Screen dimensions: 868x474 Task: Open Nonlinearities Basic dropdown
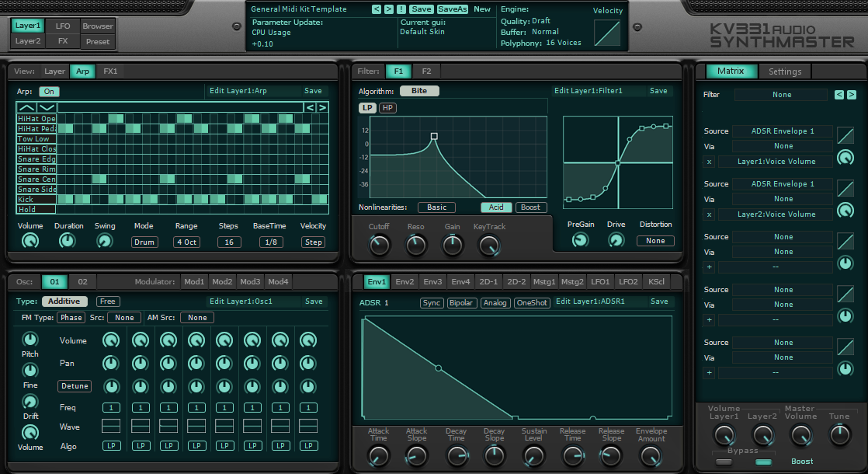[x=437, y=207]
